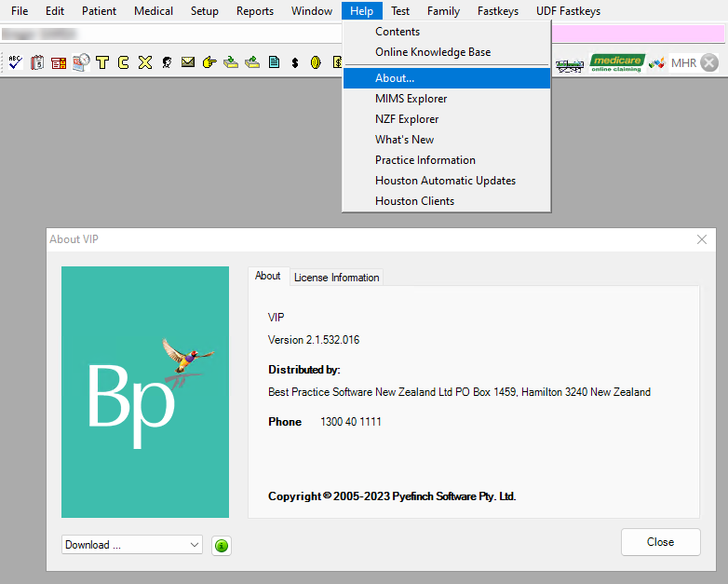This screenshot has height=584, width=728.
Task: Open the Family menu
Action: (x=443, y=10)
